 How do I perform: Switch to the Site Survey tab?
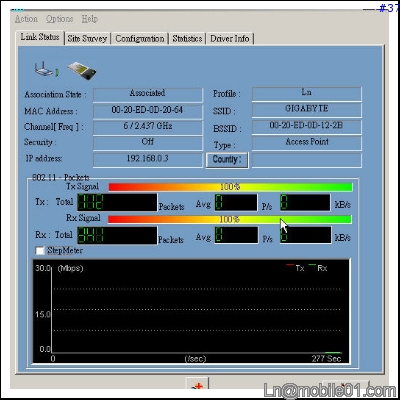[x=87, y=39]
